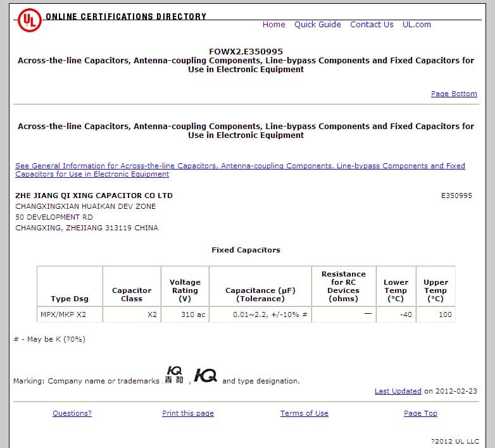The image size is (495, 448).
Task: Click address line CHANGXINGXIAN HUAIKAN DEV ZONE
Action: (85, 206)
